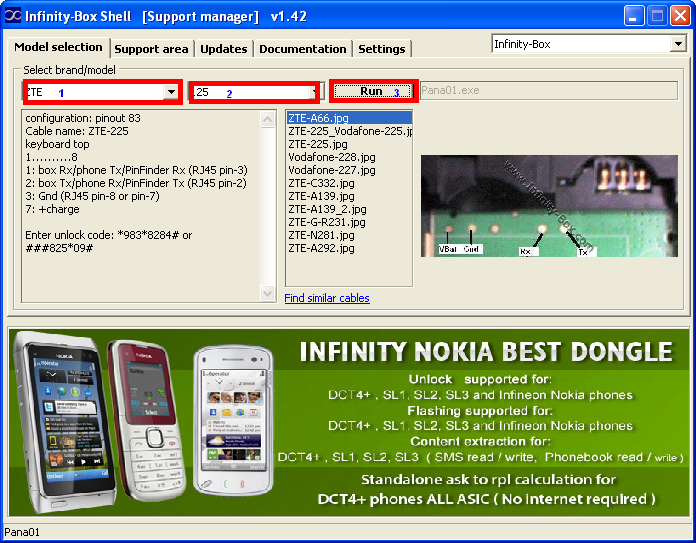Open the Documentation tab

[302, 49]
